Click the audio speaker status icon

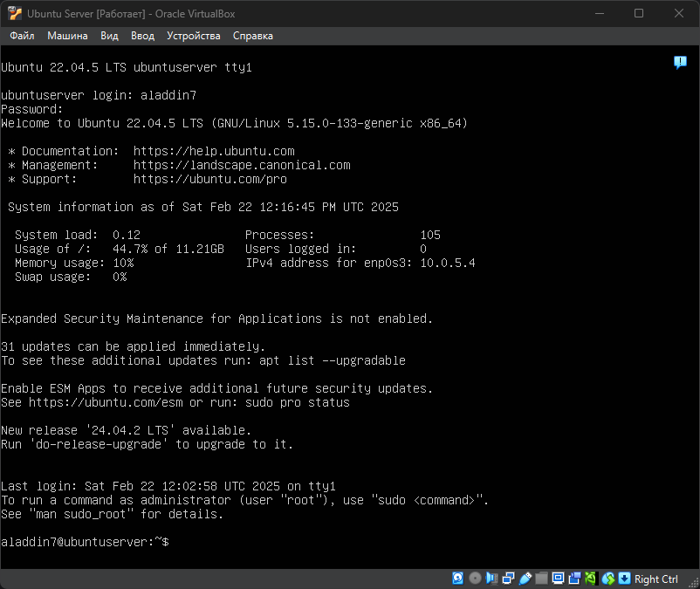491,579
